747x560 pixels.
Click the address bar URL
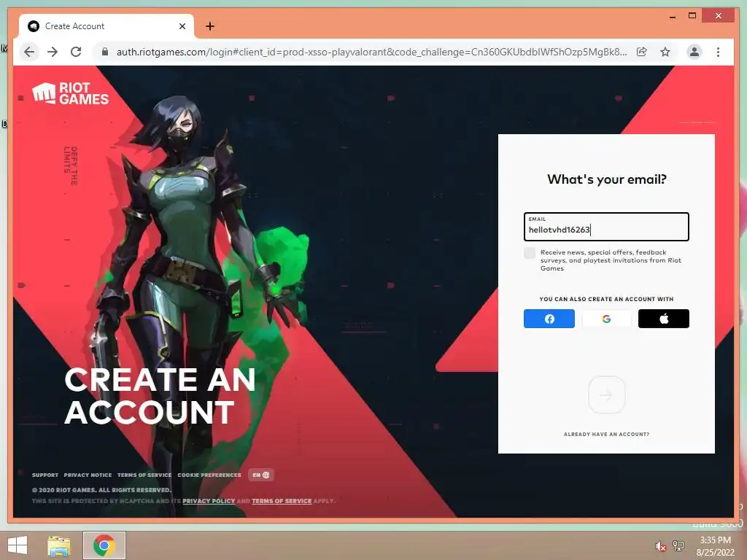371,52
